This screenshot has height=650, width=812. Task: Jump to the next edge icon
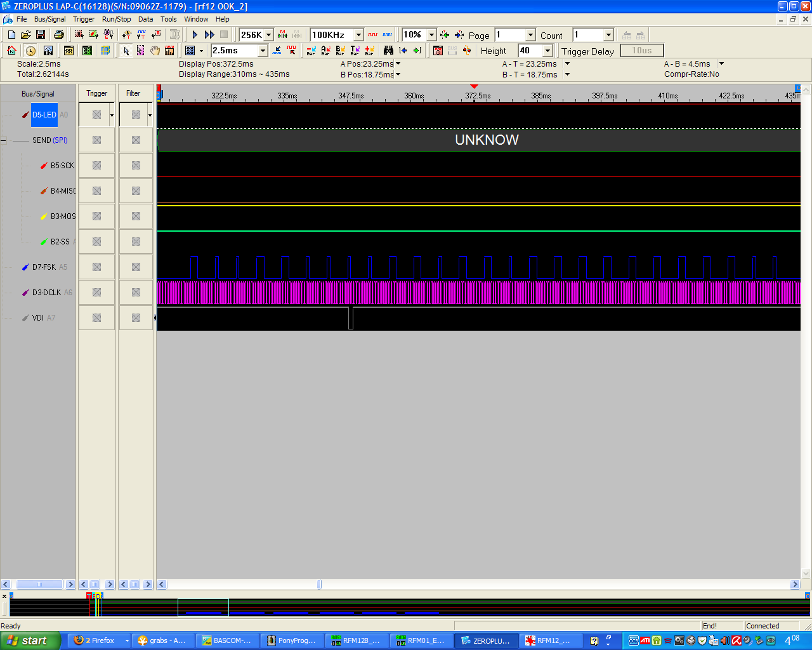pyautogui.click(x=417, y=51)
